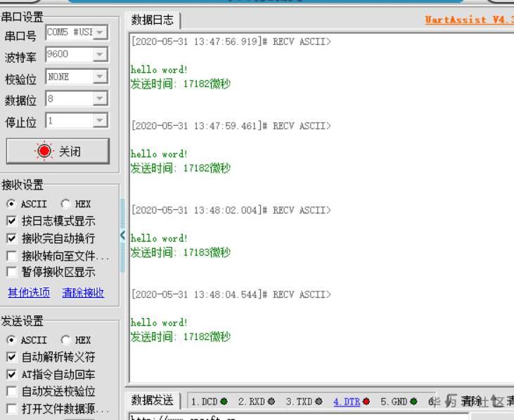Click the GND green indicator light
Viewport: 514px width, 420px height.
click(x=413, y=401)
